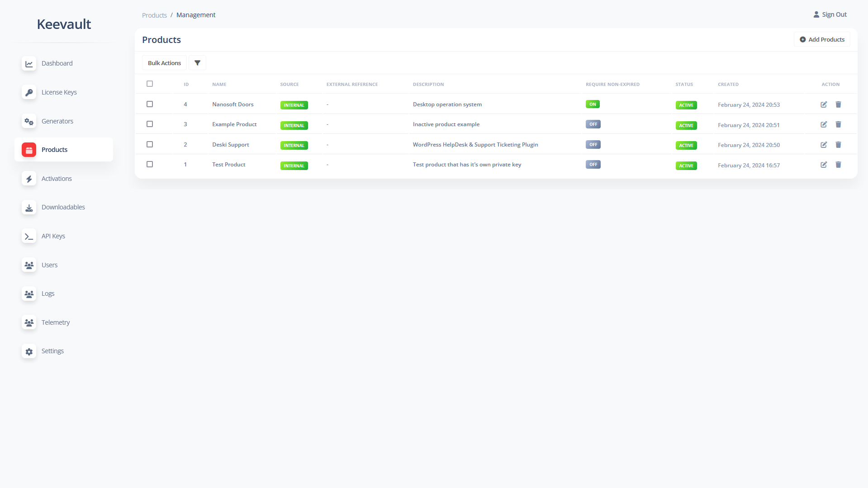This screenshot has width=868, height=488.
Task: Open the Bulk Actions dropdown
Action: click(x=164, y=63)
